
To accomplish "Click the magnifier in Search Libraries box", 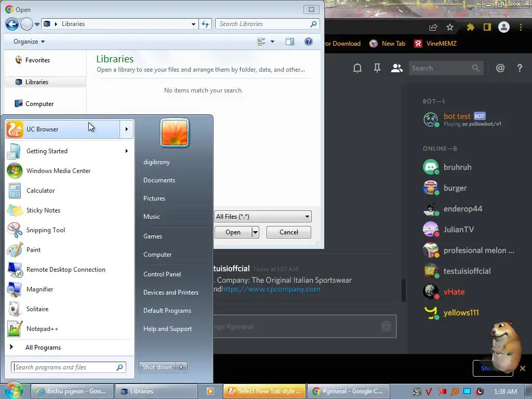I will (313, 24).
